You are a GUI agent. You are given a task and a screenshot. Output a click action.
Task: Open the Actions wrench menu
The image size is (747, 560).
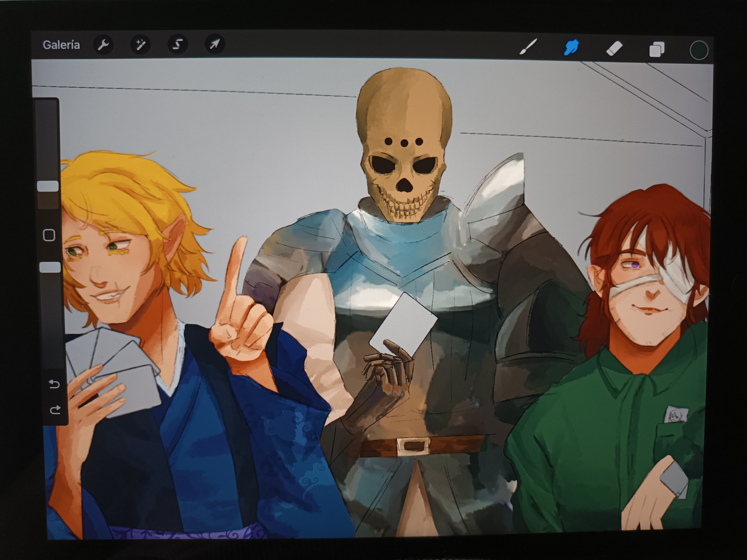tap(103, 45)
